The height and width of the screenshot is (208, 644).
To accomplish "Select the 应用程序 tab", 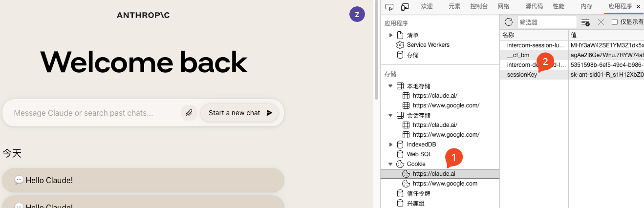I will (620, 6).
